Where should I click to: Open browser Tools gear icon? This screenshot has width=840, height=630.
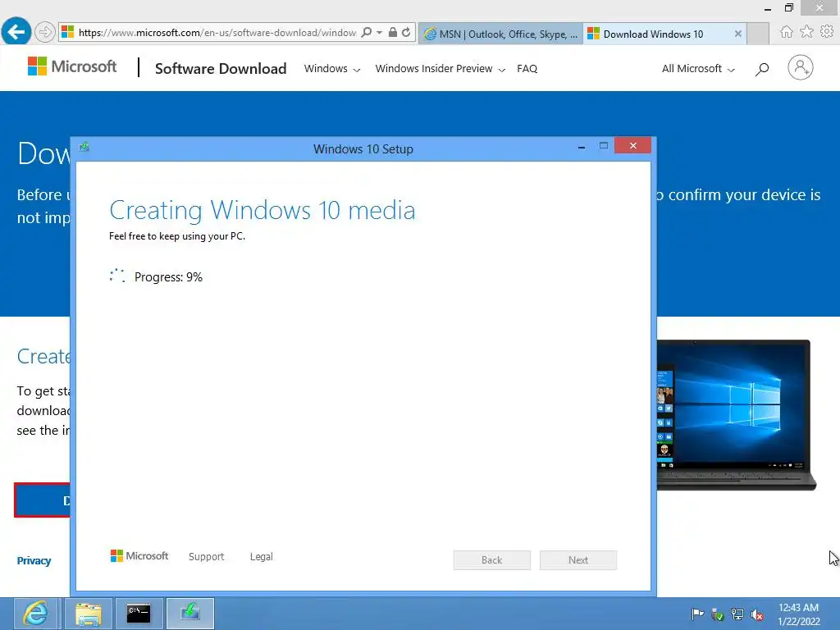tap(827, 32)
